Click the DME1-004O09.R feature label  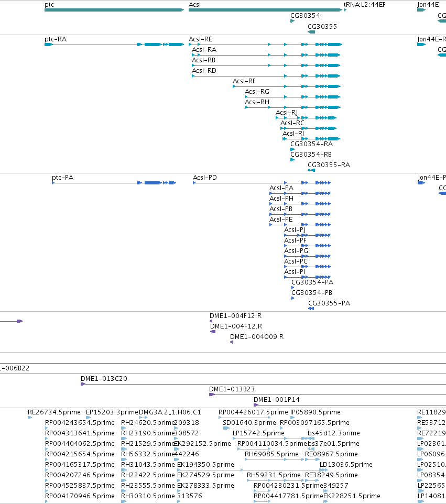point(257,336)
